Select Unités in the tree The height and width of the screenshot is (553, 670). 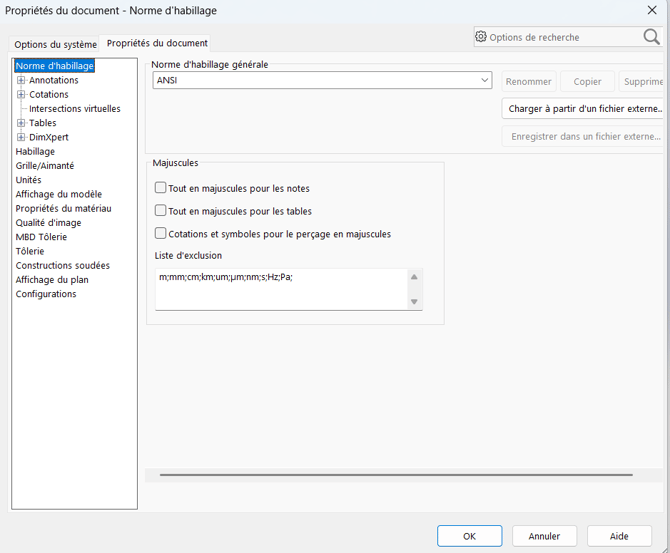(29, 180)
